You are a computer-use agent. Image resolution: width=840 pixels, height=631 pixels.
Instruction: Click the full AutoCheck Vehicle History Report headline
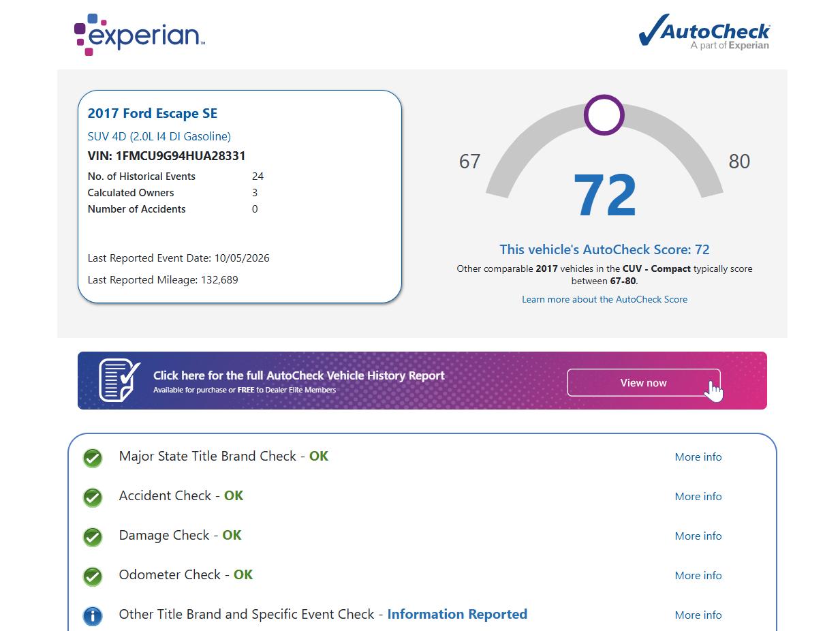tap(299, 375)
